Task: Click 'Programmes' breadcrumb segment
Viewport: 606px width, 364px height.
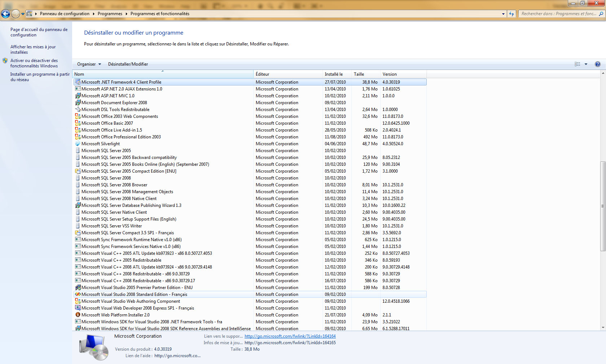Action: click(110, 14)
